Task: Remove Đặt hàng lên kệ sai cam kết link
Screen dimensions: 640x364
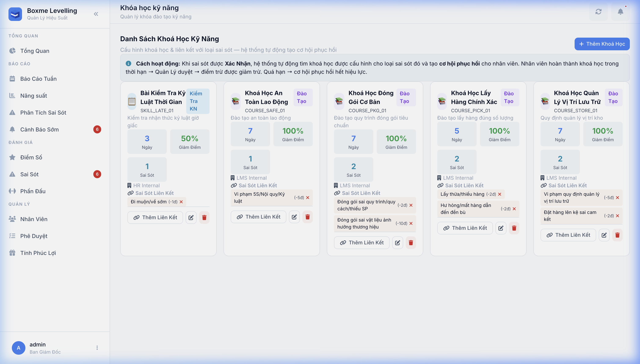Action: tap(618, 216)
